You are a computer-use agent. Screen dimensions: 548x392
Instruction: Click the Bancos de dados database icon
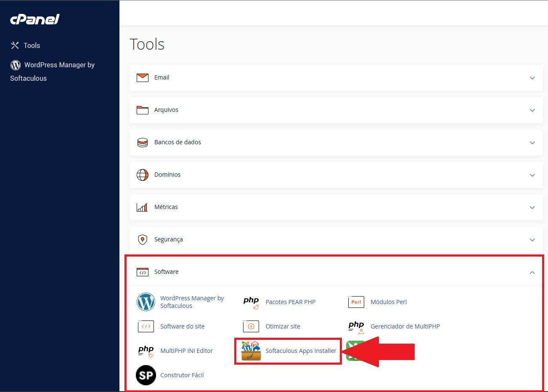(x=143, y=142)
